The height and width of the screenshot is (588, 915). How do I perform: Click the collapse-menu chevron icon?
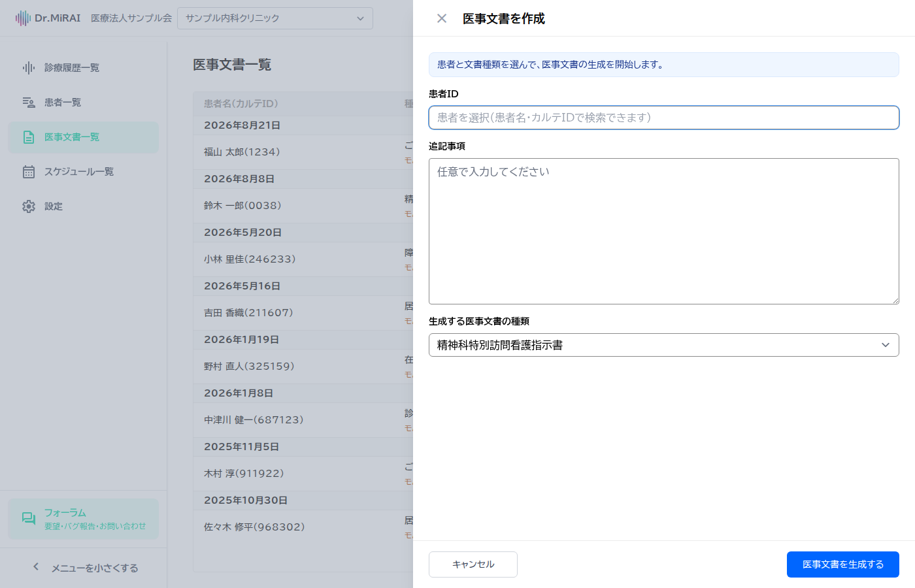pyautogui.click(x=36, y=567)
